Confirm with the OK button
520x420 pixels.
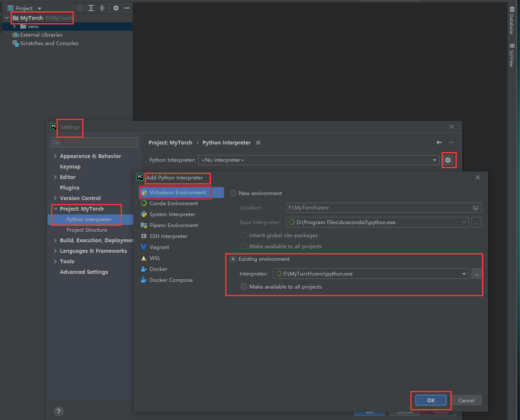(431, 400)
